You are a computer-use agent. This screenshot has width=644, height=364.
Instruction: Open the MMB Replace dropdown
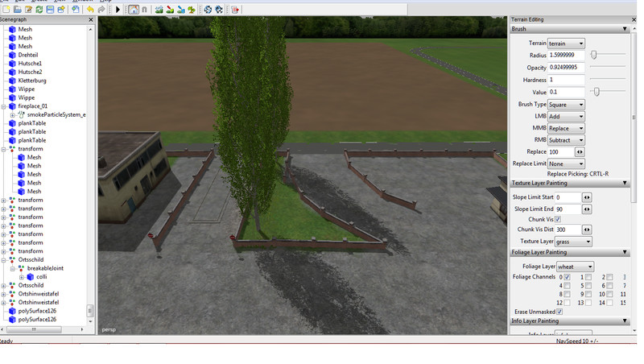pyautogui.click(x=566, y=128)
